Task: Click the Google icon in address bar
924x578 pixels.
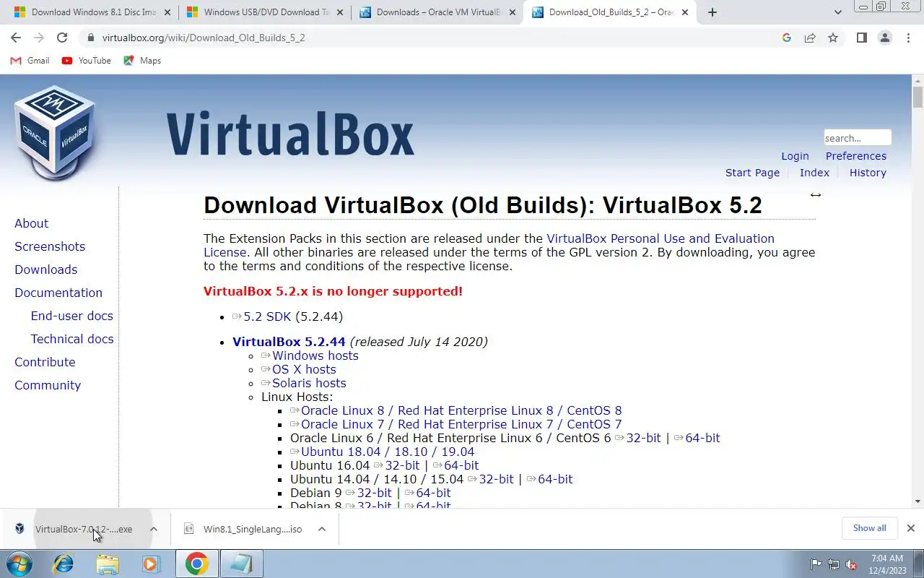Action: (x=787, y=38)
